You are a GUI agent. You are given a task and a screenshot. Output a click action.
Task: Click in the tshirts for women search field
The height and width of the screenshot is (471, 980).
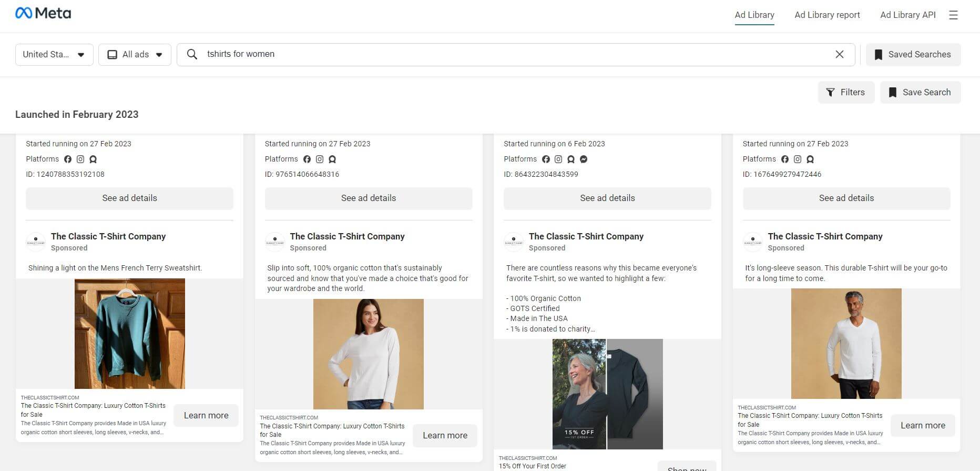pyautogui.click(x=515, y=54)
